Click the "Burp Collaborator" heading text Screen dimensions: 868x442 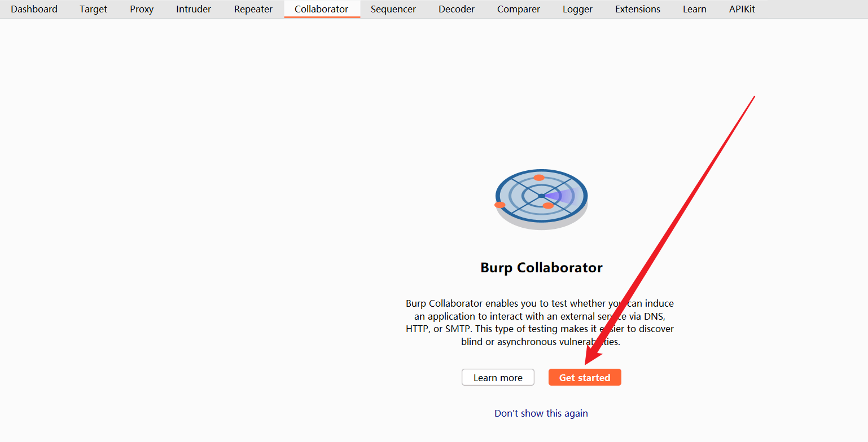coord(541,268)
